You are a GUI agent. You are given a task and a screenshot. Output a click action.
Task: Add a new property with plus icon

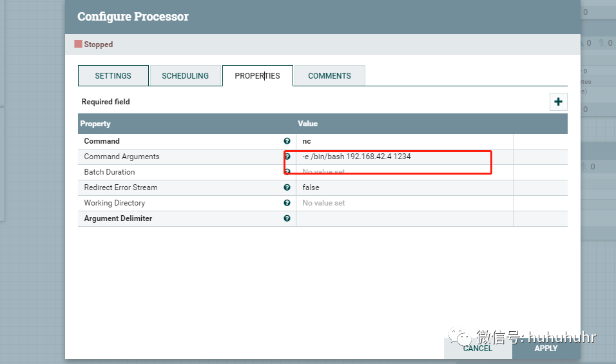(x=558, y=102)
